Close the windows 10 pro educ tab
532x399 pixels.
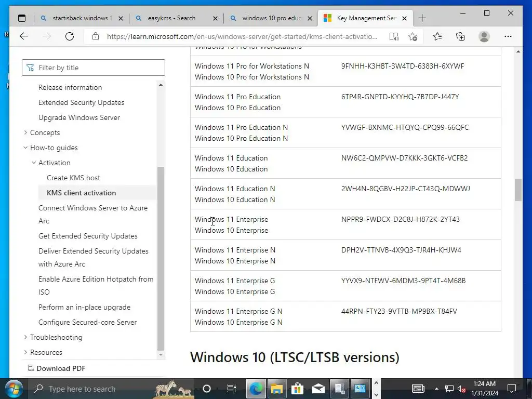pyautogui.click(x=310, y=18)
